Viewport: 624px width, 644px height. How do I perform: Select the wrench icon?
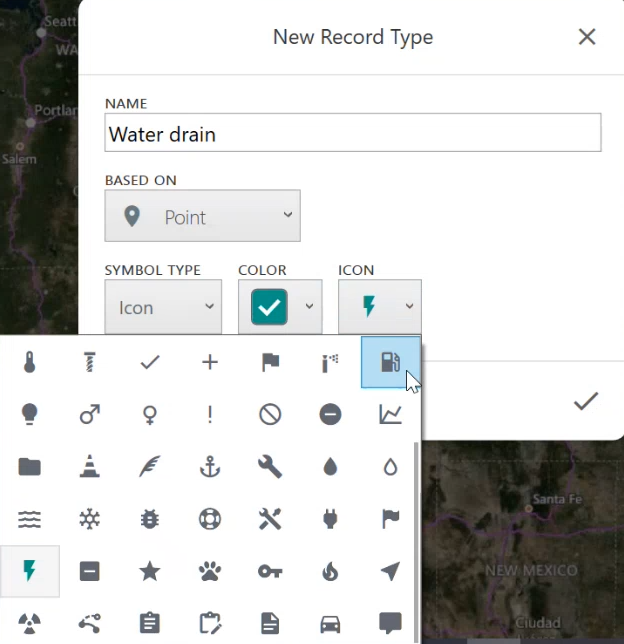(x=270, y=466)
